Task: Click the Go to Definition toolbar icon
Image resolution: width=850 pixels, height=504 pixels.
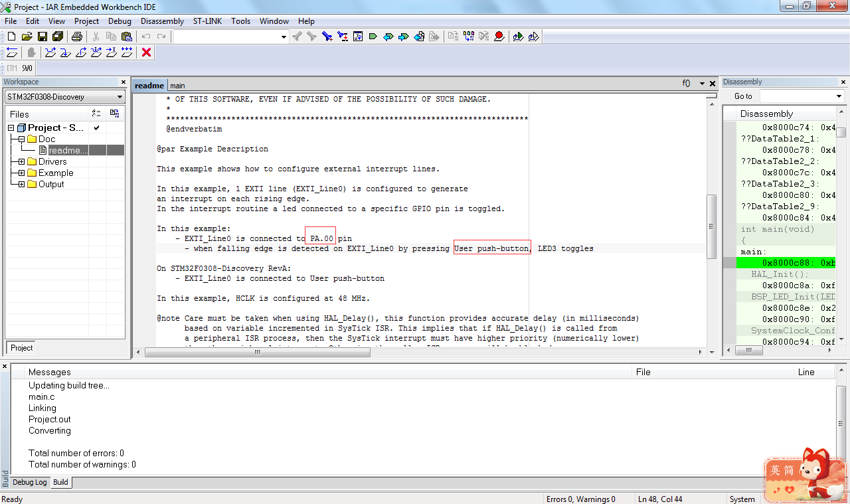Action: (357, 37)
